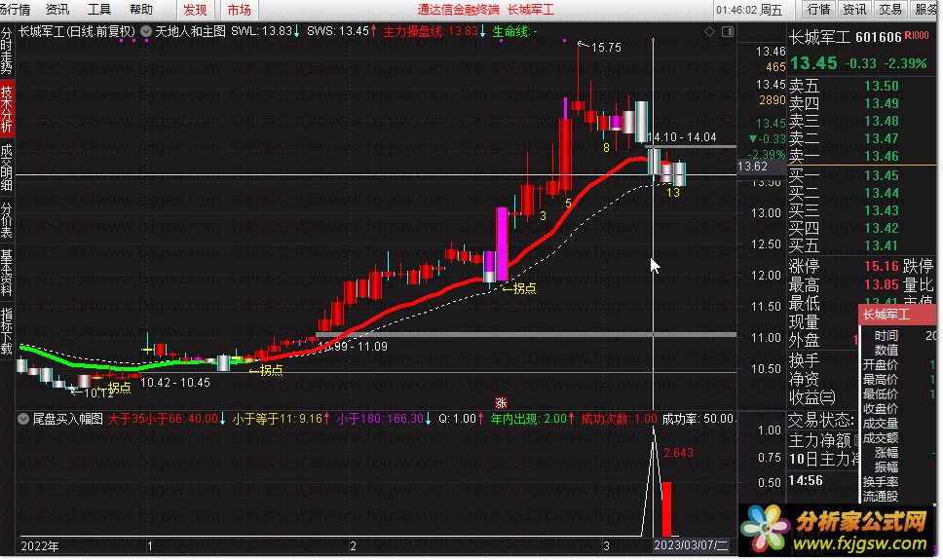943x560 pixels.
Task: Click the 成功率: 50.00 value
Action: [x=698, y=419]
